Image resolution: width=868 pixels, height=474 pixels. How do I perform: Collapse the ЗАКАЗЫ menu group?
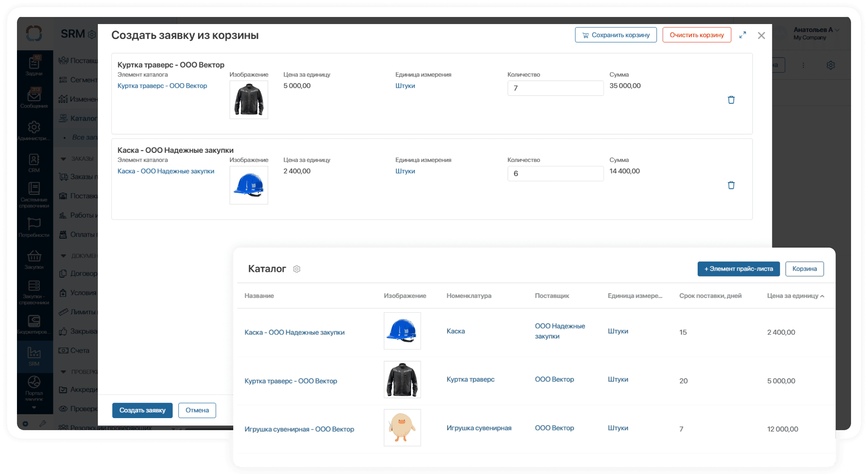pos(64,159)
